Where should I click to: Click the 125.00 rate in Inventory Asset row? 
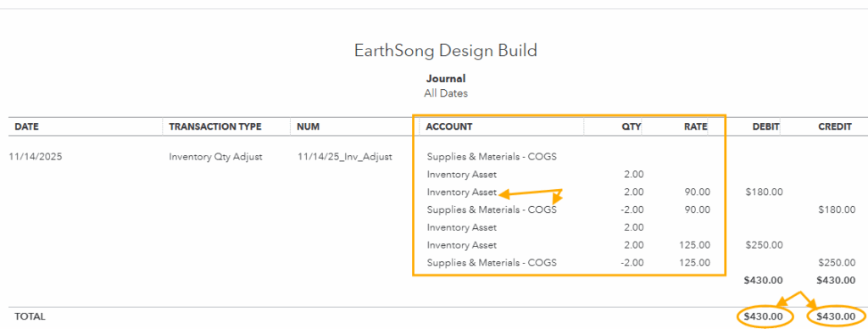695,245
